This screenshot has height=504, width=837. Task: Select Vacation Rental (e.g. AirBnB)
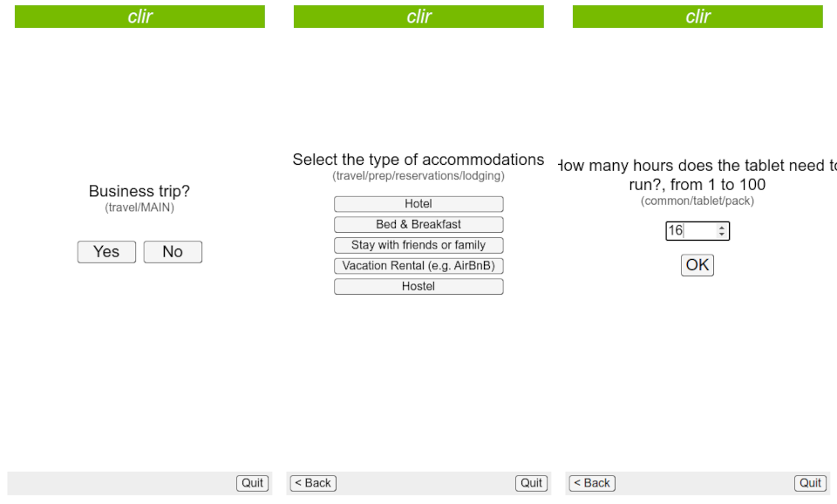[418, 266]
